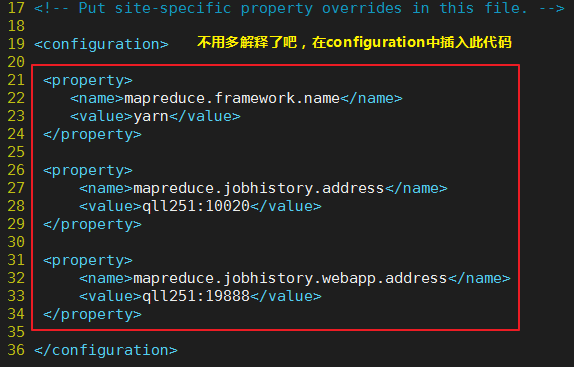Click the <property> tag on line 31
Screen dimensions: 574x367
coord(88,261)
